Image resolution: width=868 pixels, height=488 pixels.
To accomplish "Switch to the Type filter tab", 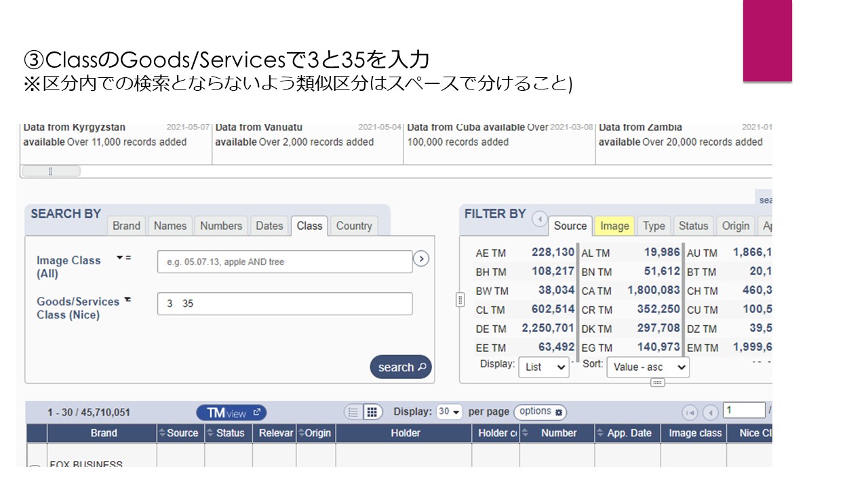I will [x=654, y=226].
